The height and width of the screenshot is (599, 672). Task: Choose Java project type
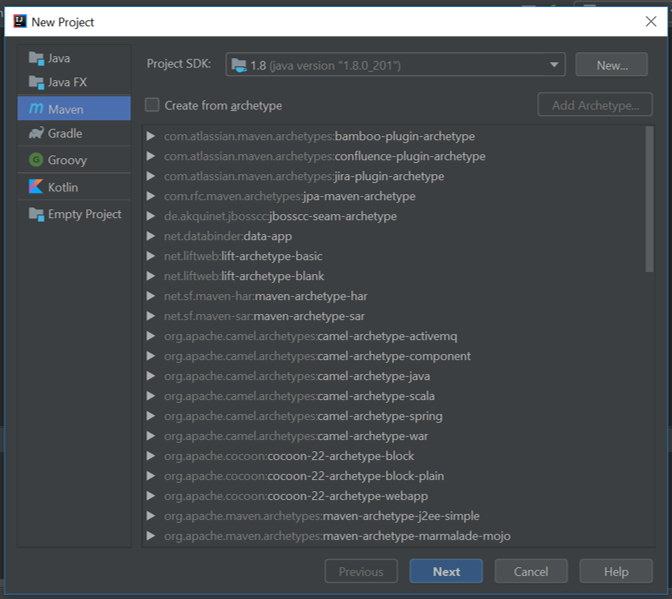click(x=74, y=58)
